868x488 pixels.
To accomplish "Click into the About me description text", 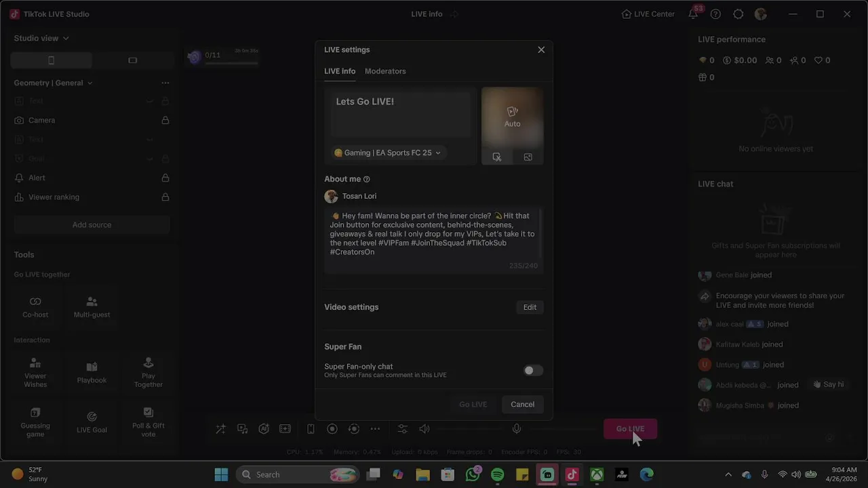I will pyautogui.click(x=433, y=234).
